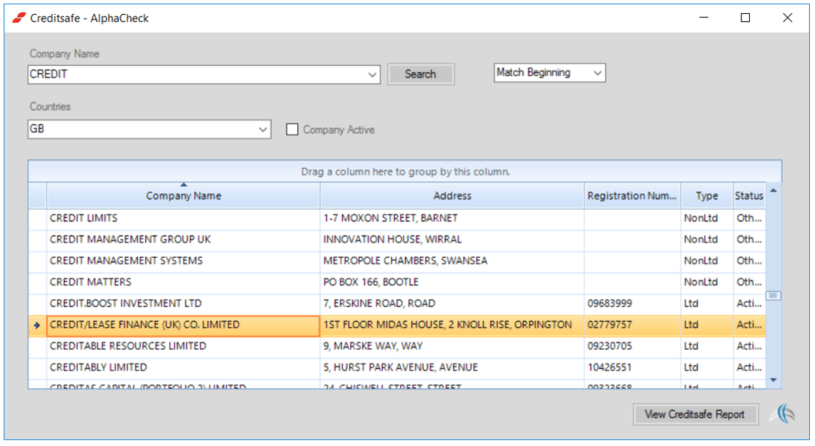Open the Company Name dropdown arrow
Image resolution: width=815 pixels, height=446 pixels.
coord(372,74)
